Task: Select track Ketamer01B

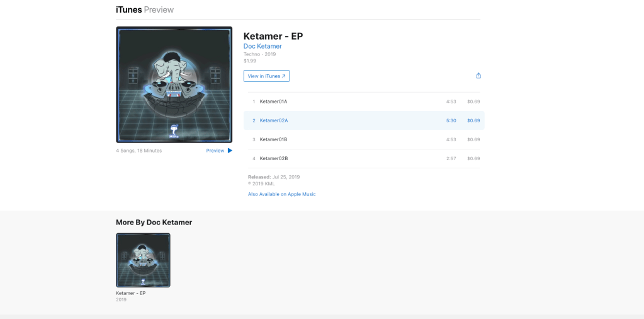Action: click(x=364, y=139)
